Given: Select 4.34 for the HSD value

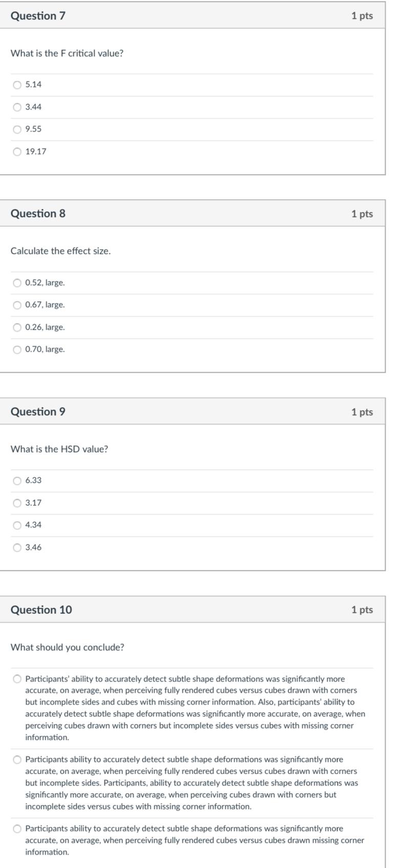Looking at the screenshot, I should click(x=17, y=525).
